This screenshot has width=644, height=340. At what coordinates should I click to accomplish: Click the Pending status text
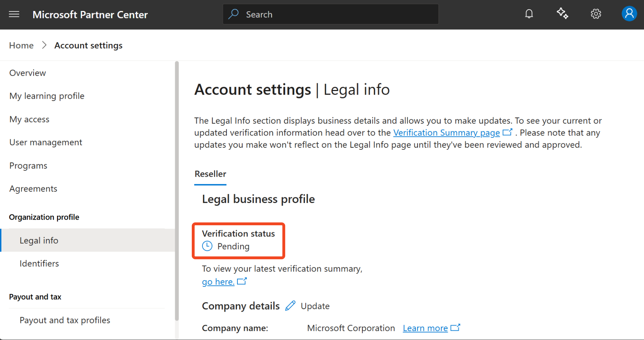point(233,246)
